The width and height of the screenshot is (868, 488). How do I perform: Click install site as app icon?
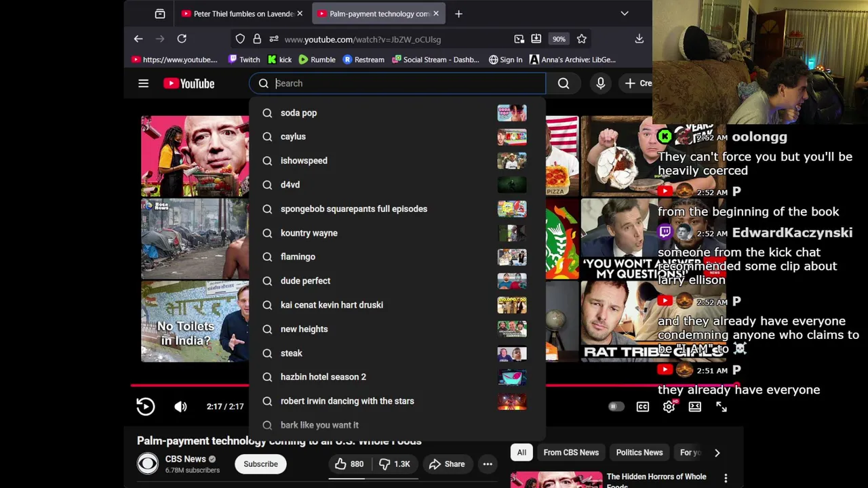pyautogui.click(x=536, y=39)
